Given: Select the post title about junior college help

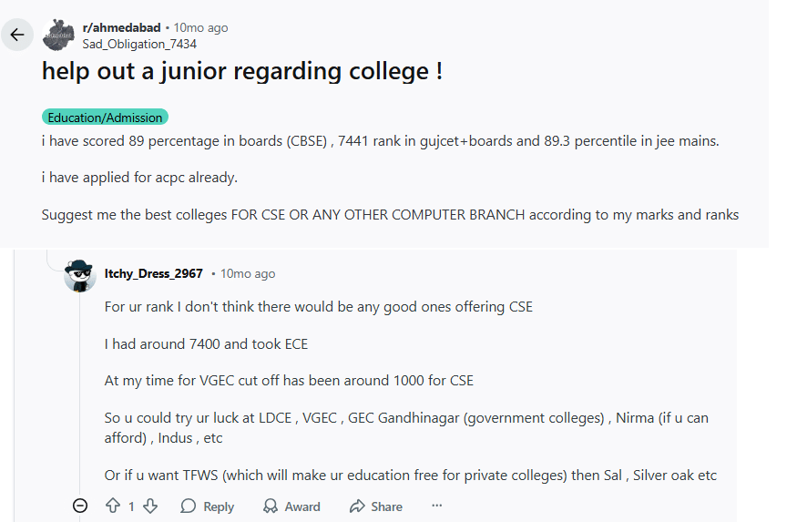Looking at the screenshot, I should (240, 70).
